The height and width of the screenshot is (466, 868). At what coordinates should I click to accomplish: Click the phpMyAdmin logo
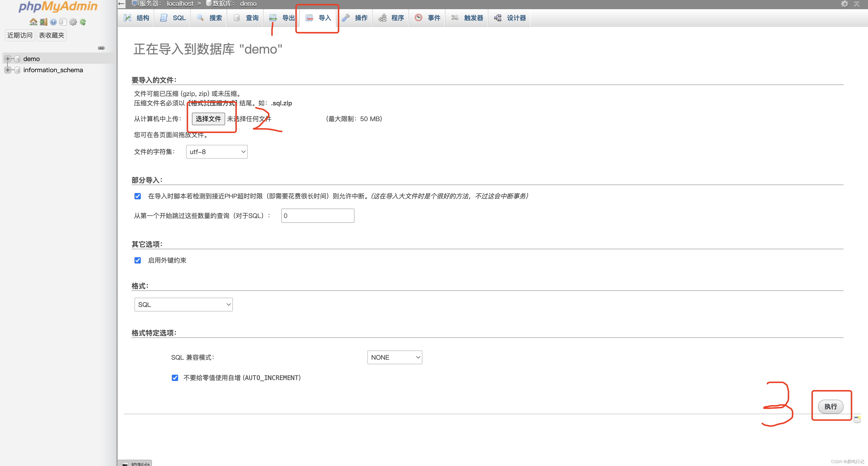point(58,6)
